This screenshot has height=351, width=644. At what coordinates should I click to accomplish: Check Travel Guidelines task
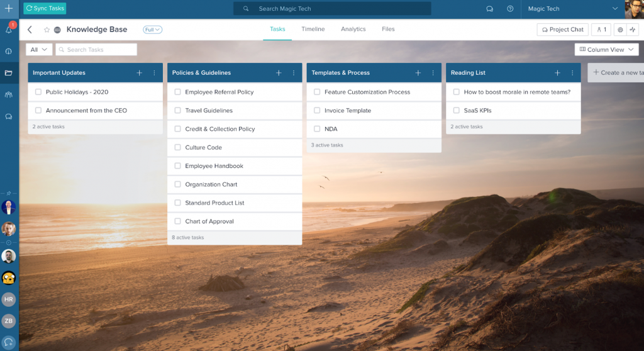[177, 111]
